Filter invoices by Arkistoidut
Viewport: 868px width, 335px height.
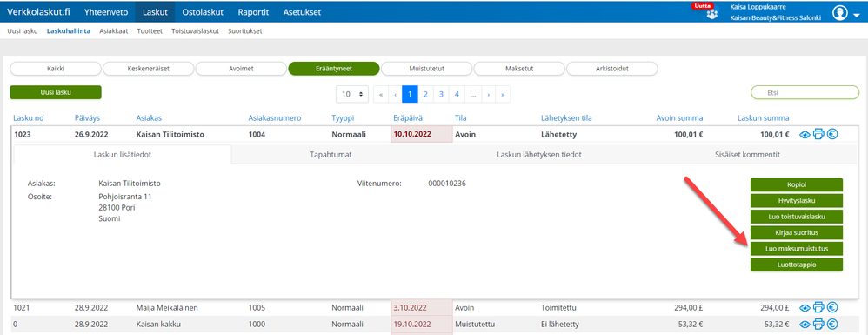point(611,69)
